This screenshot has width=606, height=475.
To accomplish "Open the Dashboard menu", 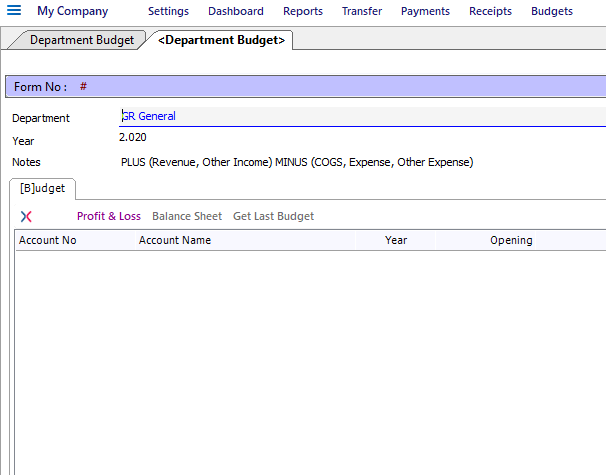I will (x=236, y=11).
